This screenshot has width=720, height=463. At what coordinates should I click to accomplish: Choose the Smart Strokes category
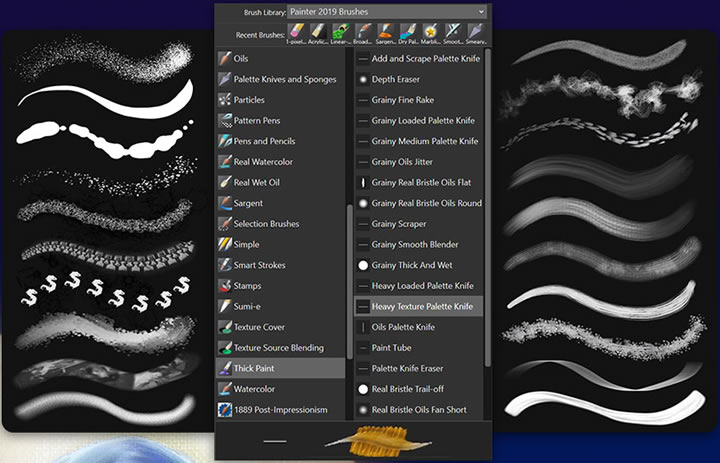click(x=281, y=265)
